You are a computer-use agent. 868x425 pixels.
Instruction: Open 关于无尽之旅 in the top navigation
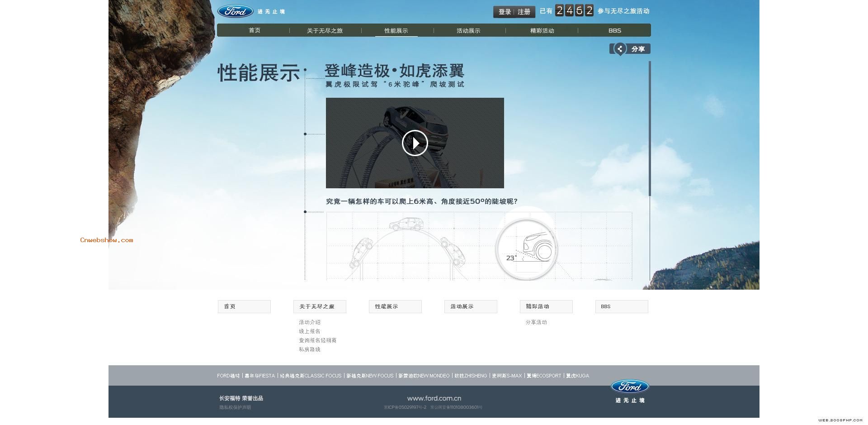pyautogui.click(x=325, y=31)
